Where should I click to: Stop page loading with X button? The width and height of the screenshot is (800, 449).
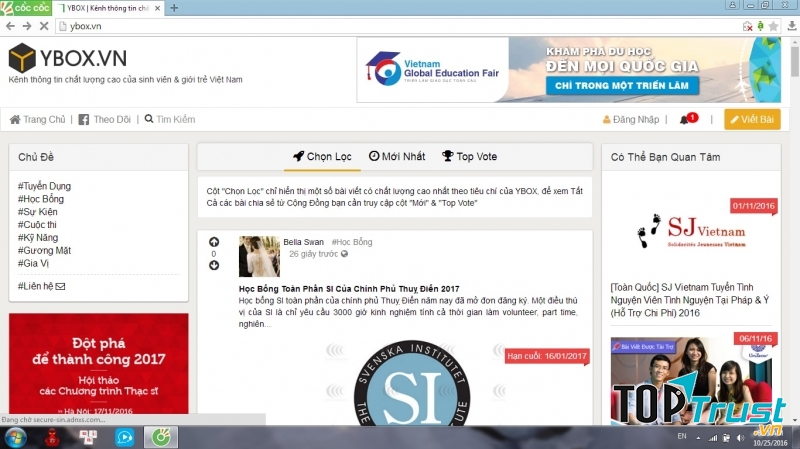point(44,26)
